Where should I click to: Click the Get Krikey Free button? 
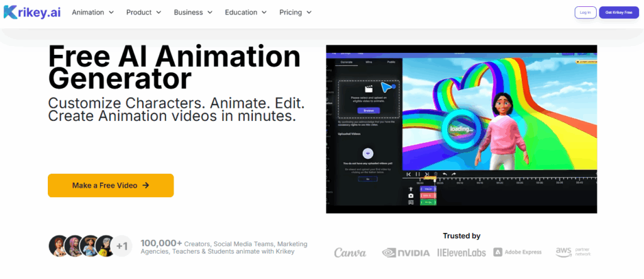pyautogui.click(x=619, y=12)
